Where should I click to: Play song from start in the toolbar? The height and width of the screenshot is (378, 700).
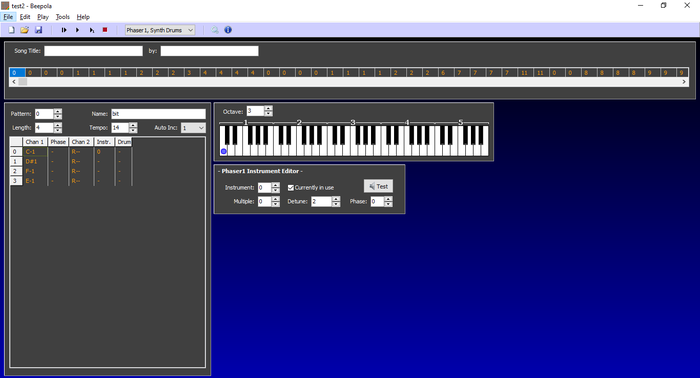64,30
